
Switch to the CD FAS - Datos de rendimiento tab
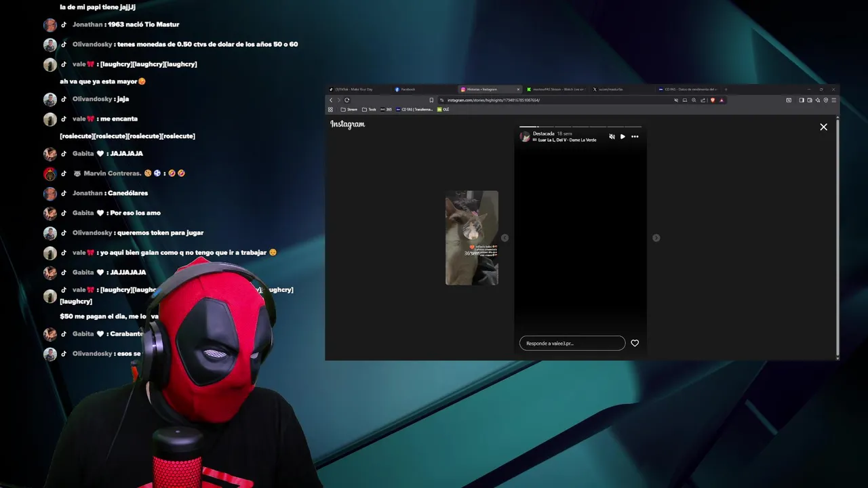[690, 89]
